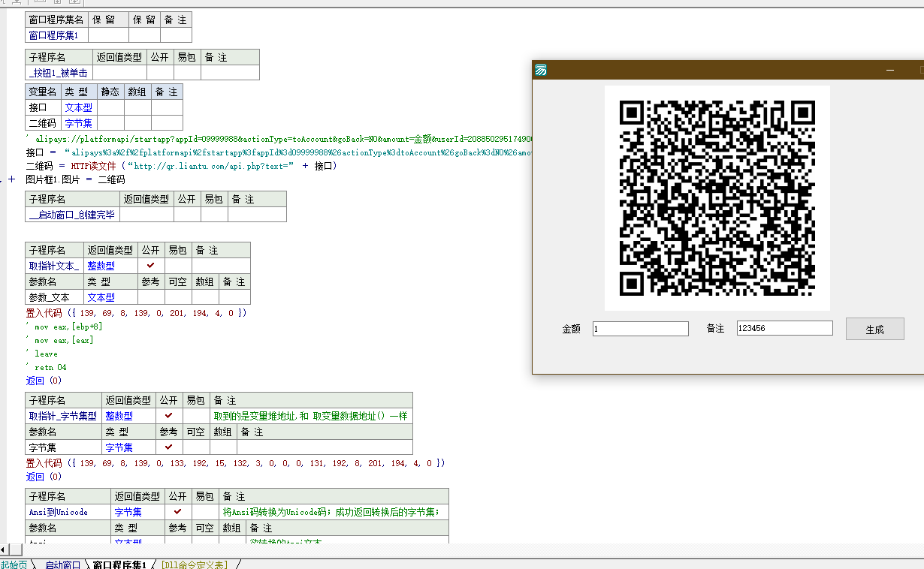The height and width of the screenshot is (569, 924).
Task: Click the 将Ansi码转换为Unicode码 remark cell
Action: pyautogui.click(x=334, y=512)
